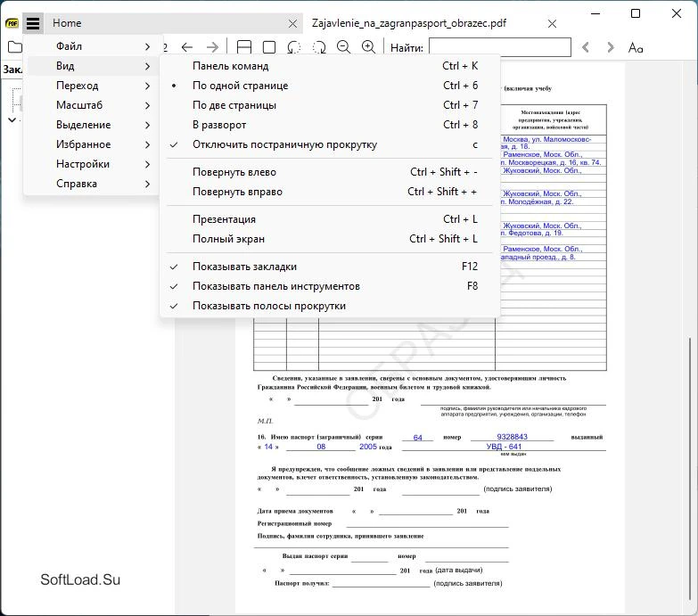
Task: Go to previous page with left arrow
Action: pyautogui.click(x=187, y=46)
